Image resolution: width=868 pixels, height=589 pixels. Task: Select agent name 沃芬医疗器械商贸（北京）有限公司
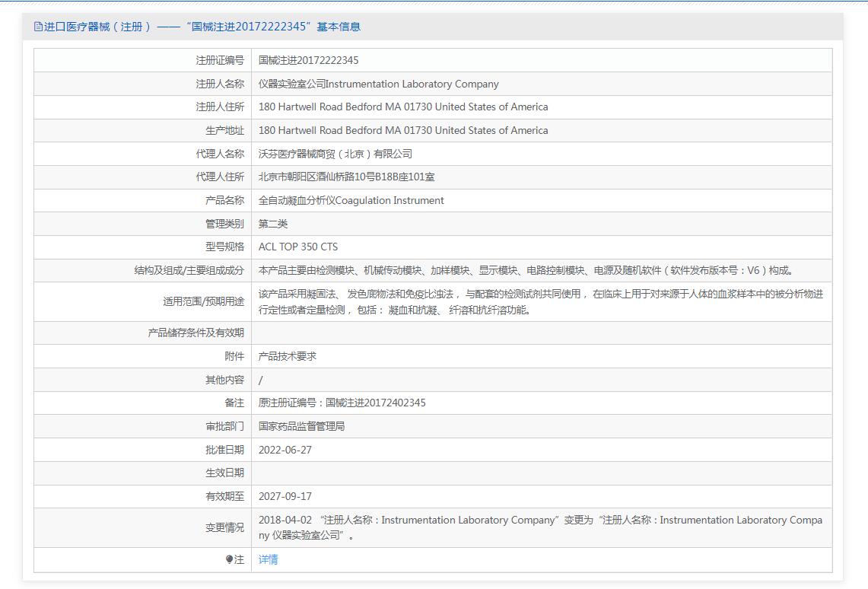[x=335, y=154]
